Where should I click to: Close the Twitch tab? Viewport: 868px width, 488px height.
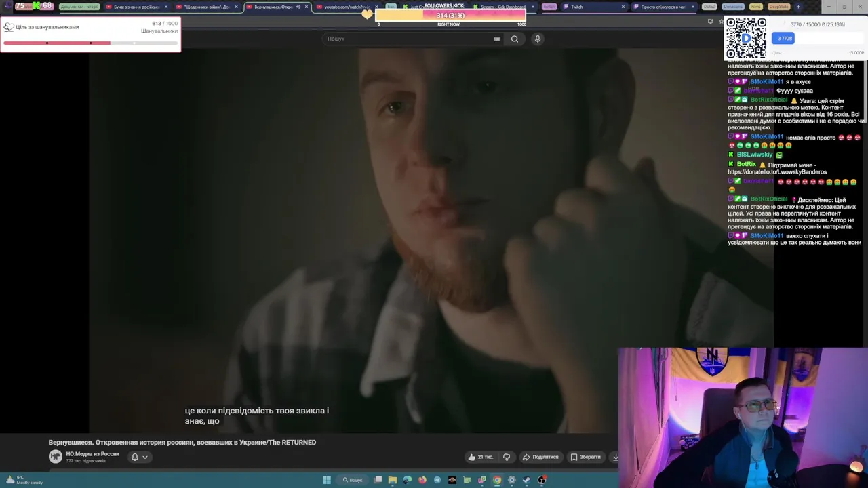tap(623, 7)
